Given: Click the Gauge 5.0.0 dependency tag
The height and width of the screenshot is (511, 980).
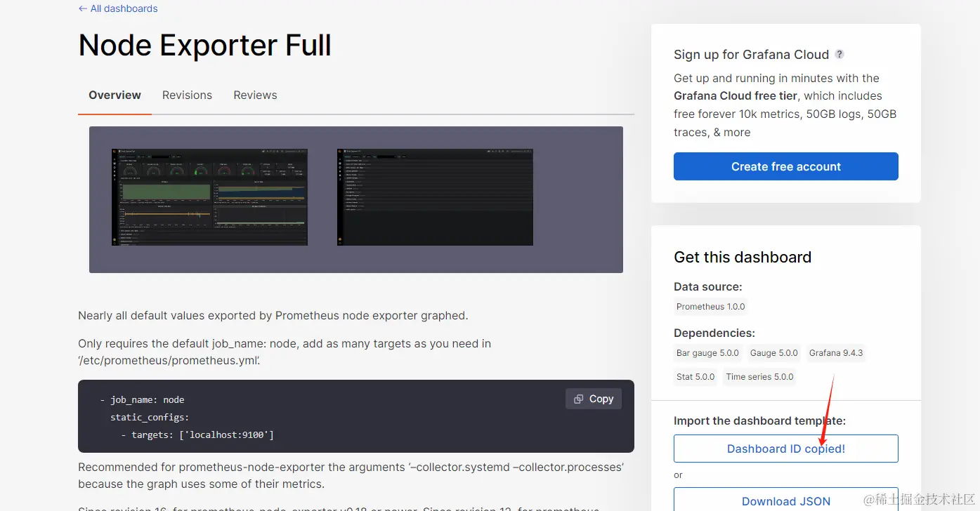Looking at the screenshot, I should point(773,353).
